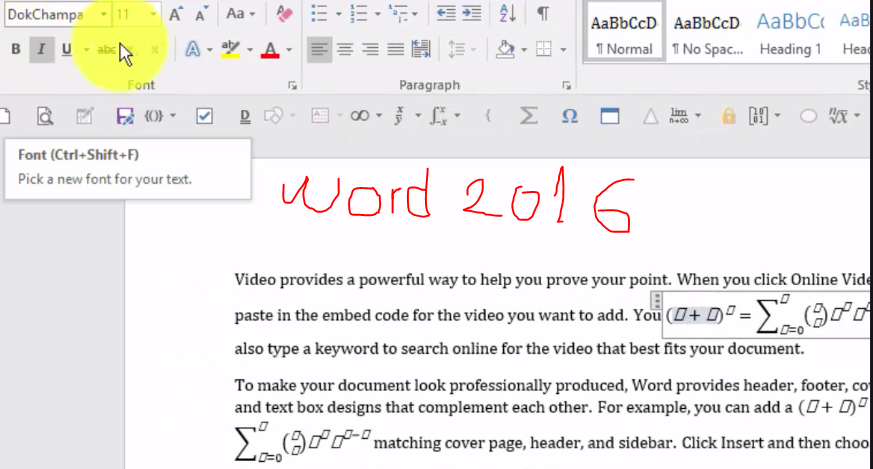
Task: Click the lim n→∞ limit icon
Action: pyautogui.click(x=679, y=116)
